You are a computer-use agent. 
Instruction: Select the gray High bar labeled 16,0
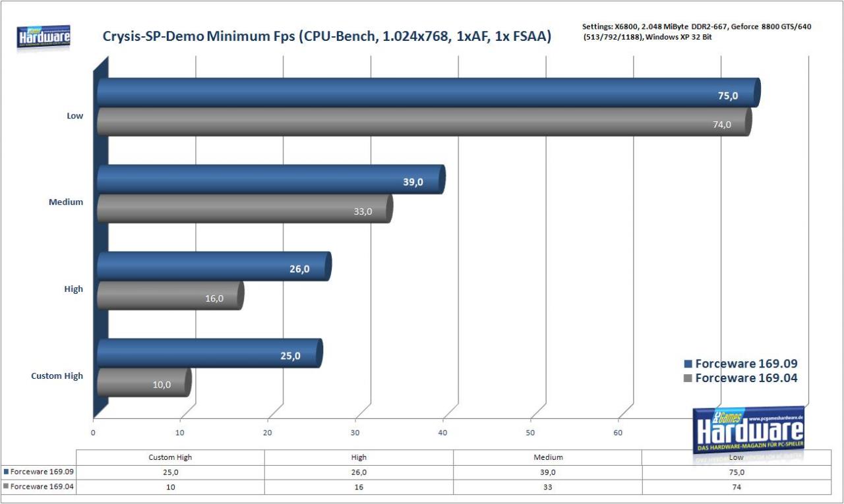171,295
